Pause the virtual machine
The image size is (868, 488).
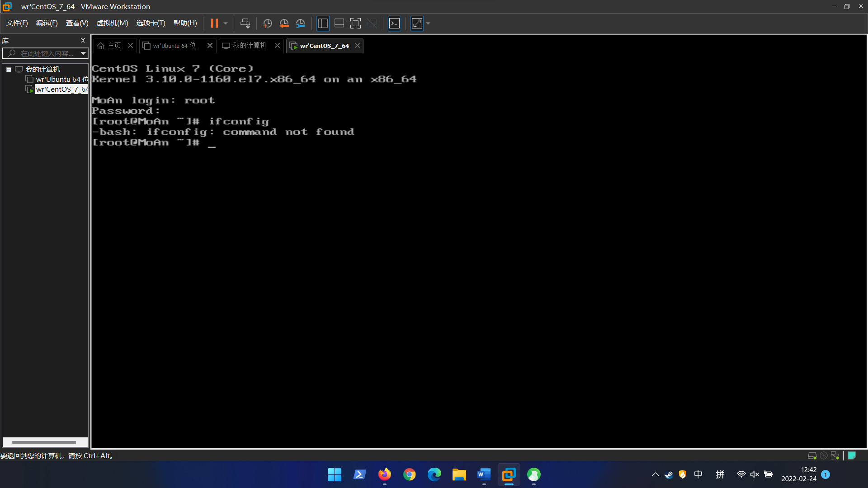[x=214, y=23]
